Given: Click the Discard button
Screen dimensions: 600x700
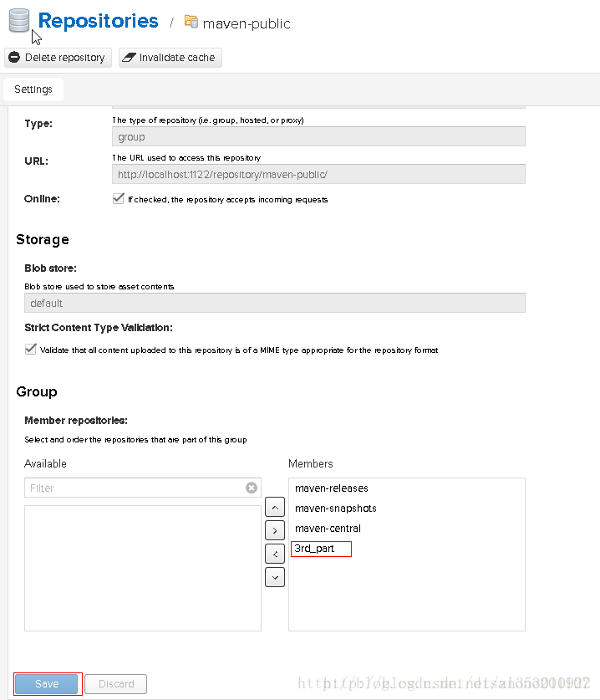Looking at the screenshot, I should click(x=116, y=684).
